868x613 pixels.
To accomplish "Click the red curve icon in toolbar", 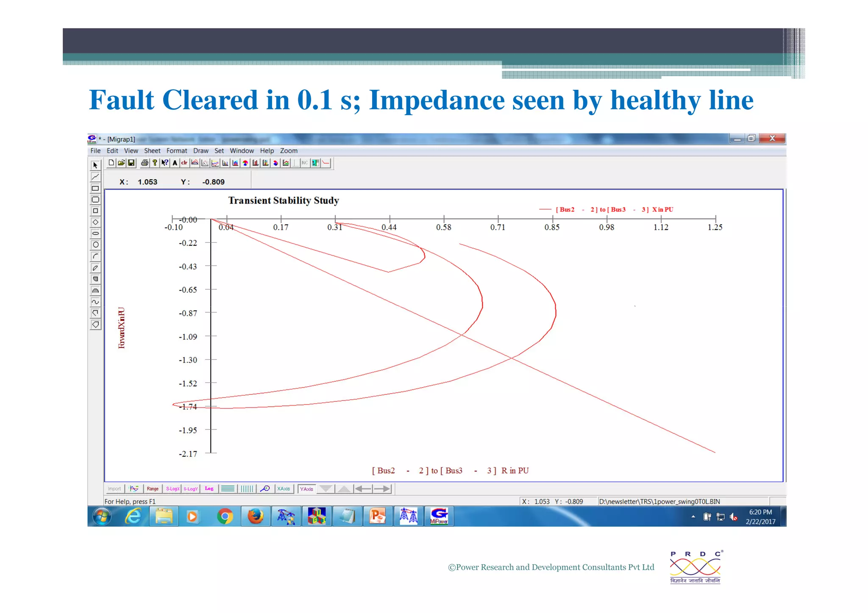I will [326, 163].
